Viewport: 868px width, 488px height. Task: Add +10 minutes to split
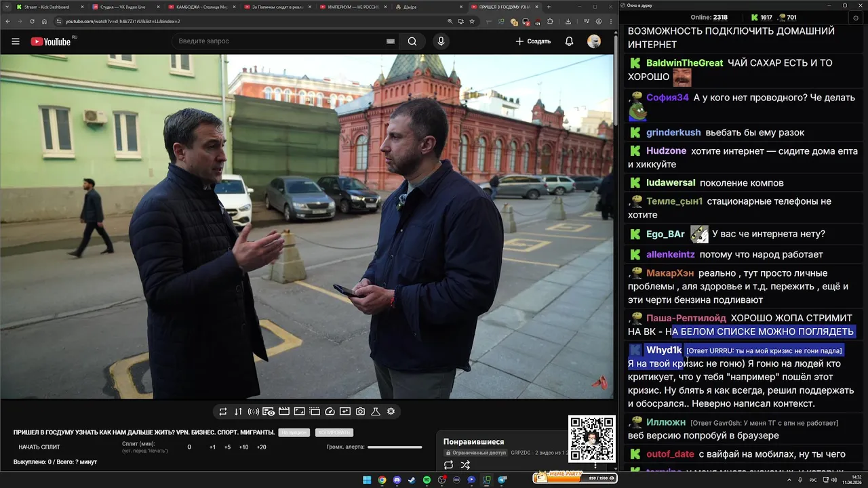pos(243,447)
